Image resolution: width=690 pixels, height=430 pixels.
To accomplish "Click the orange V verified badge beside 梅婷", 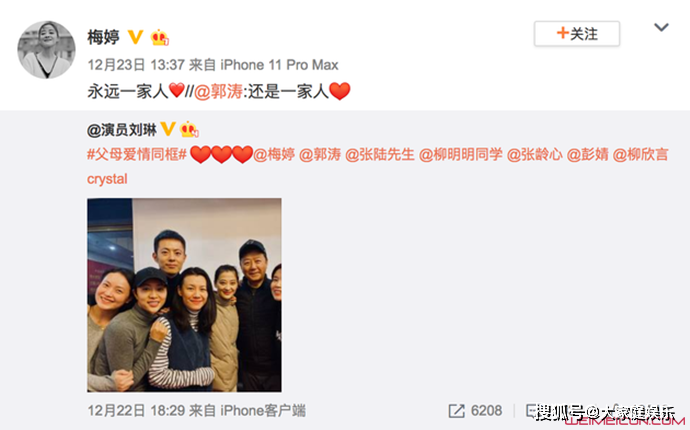I will (135, 37).
